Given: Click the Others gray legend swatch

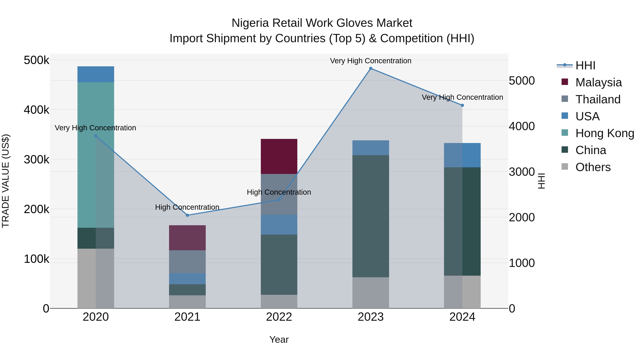Looking at the screenshot, I should 565,167.
